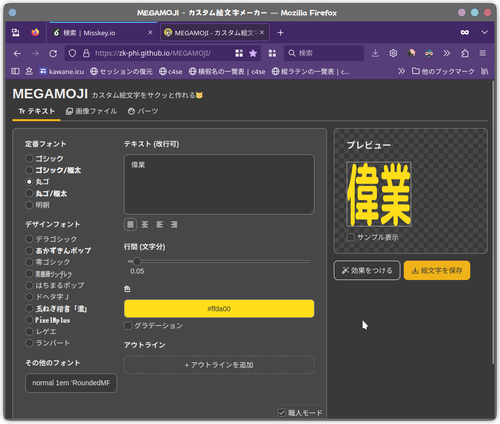Uncheck the 職人モード checkbox
The height and width of the screenshot is (424, 500).
tap(282, 413)
